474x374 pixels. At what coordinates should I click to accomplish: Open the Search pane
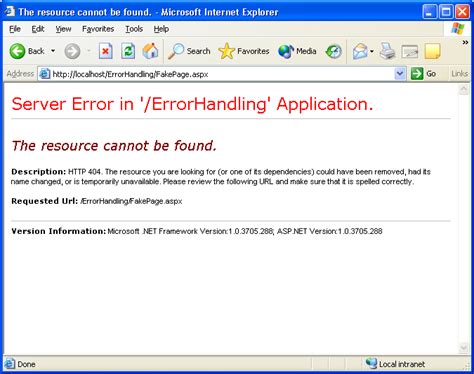coord(189,51)
